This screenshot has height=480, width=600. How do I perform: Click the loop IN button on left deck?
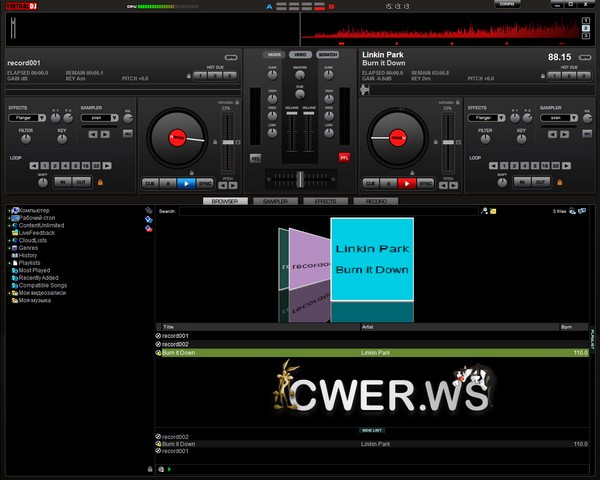62,181
